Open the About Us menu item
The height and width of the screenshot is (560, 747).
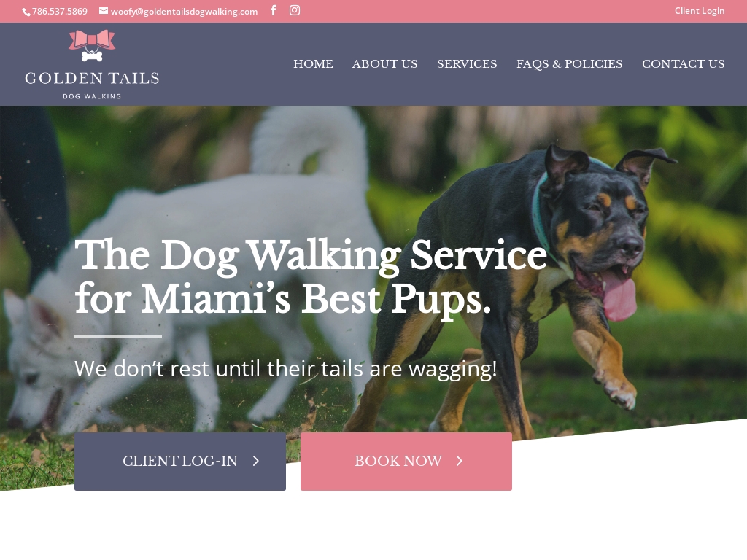point(385,64)
